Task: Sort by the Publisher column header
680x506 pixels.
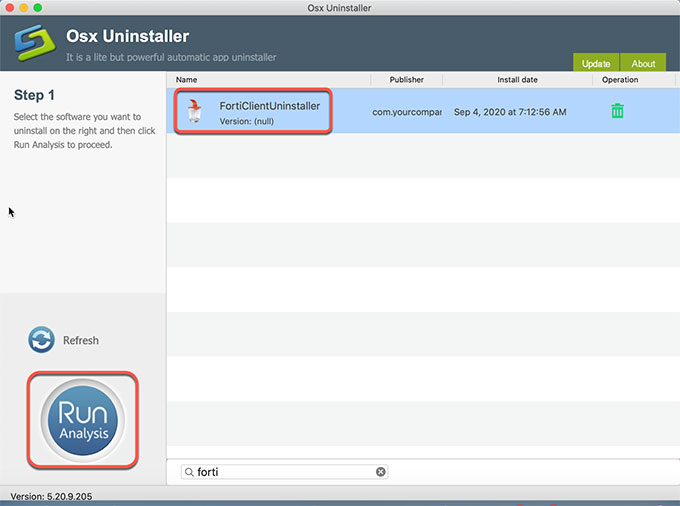Action: point(406,79)
